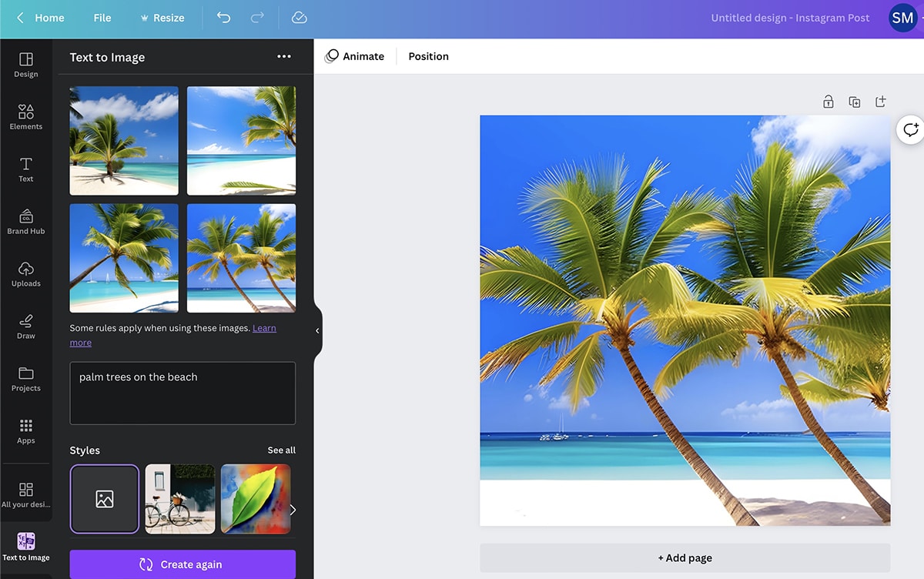Open the Elements panel

click(25, 117)
